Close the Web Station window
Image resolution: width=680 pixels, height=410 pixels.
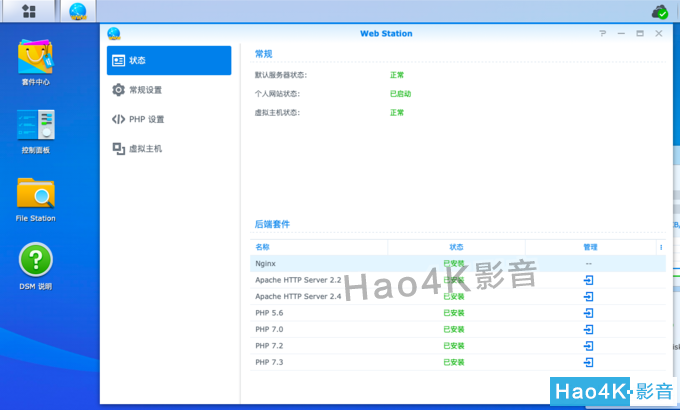[x=658, y=33]
